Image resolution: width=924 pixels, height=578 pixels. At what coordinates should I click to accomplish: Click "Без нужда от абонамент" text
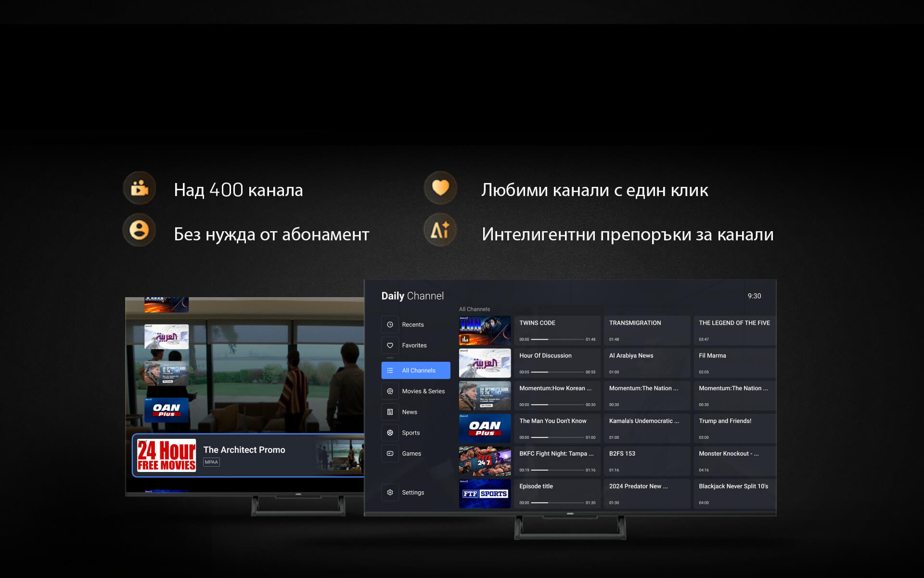pos(271,234)
